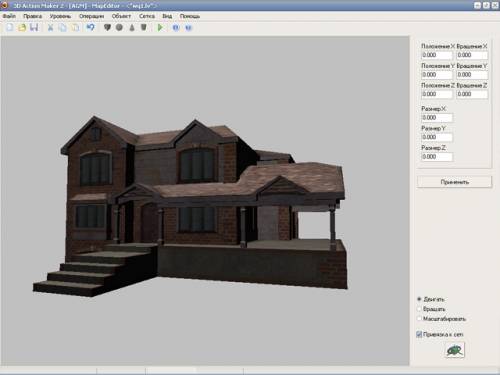
Task: Click the sphere primitive toolbar icon
Action: pyautogui.click(x=119, y=27)
